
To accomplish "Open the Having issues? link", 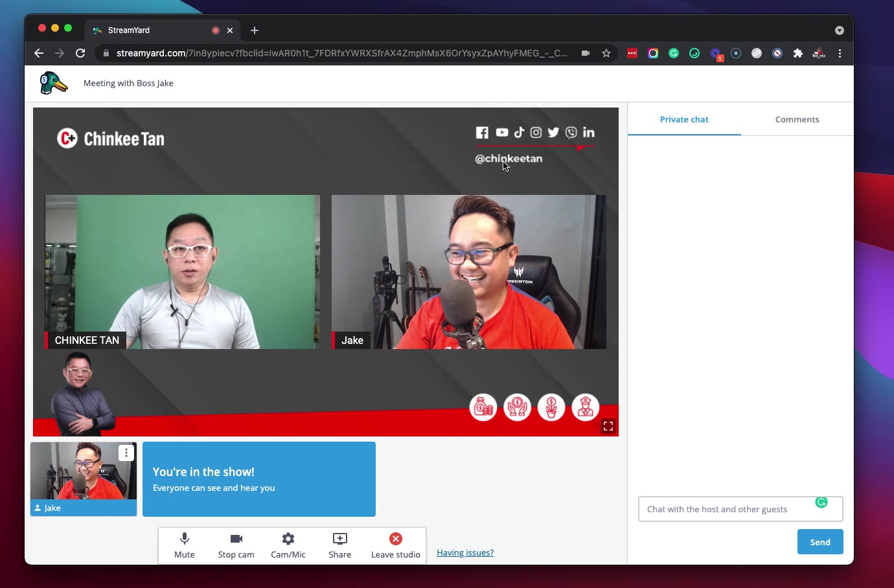I will coord(465,552).
